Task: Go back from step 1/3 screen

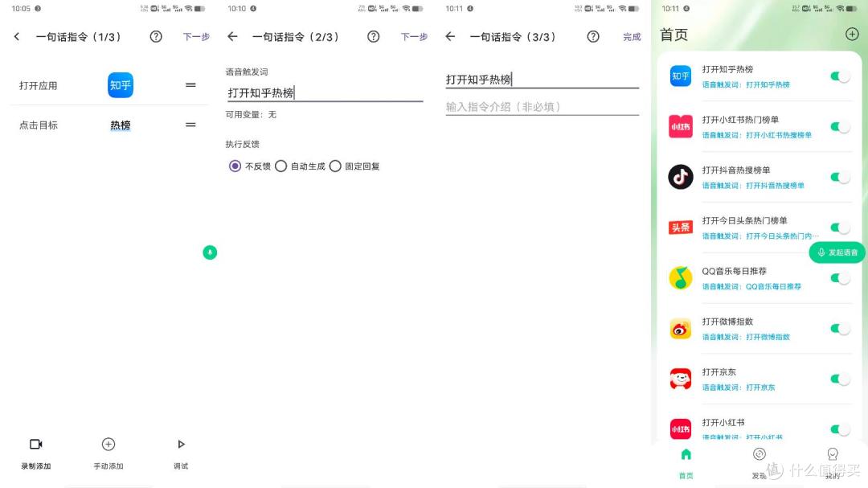Action: (17, 36)
